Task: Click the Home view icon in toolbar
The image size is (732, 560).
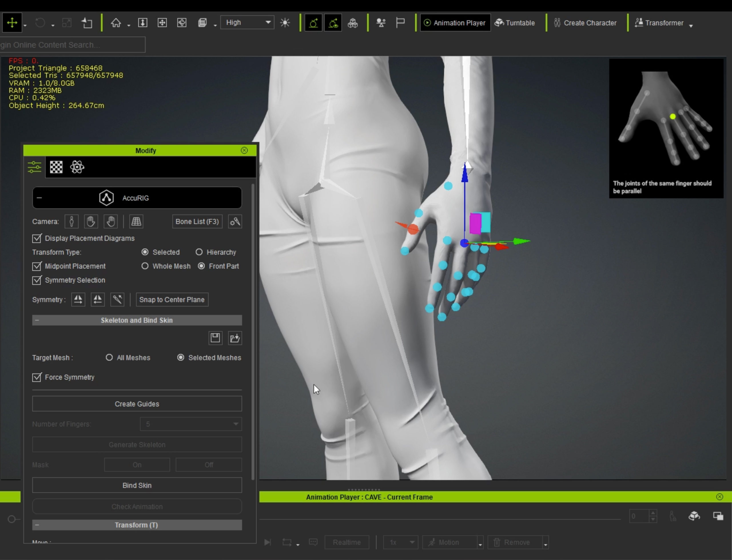Action: point(116,23)
